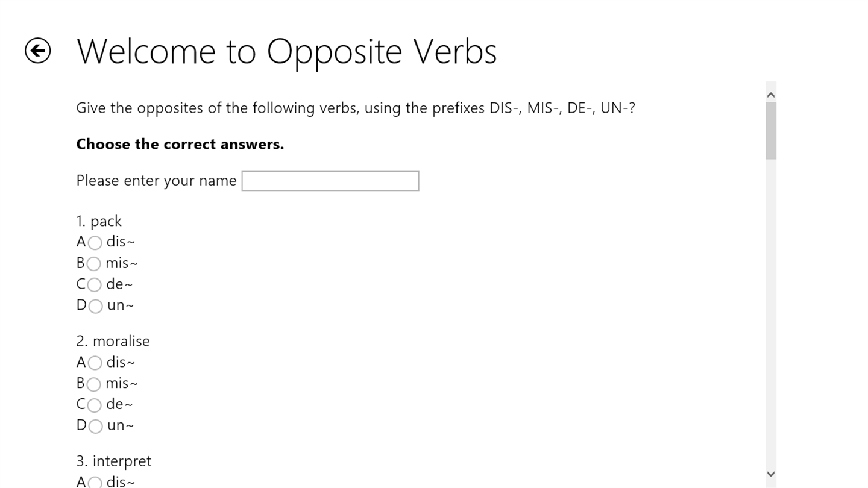This screenshot has height=488, width=868.
Task: Click the scrollbar down arrow
Action: 770,474
